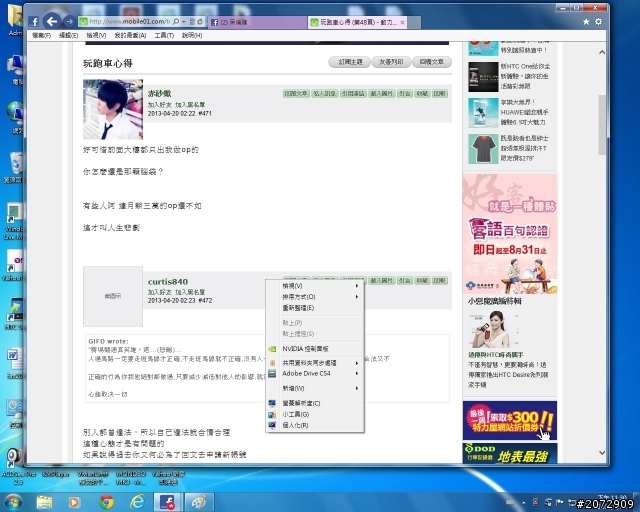The width and height of the screenshot is (640, 512).
Task: Expand the 檢視(V) submenu arrow in context menu
Action: (x=357, y=286)
